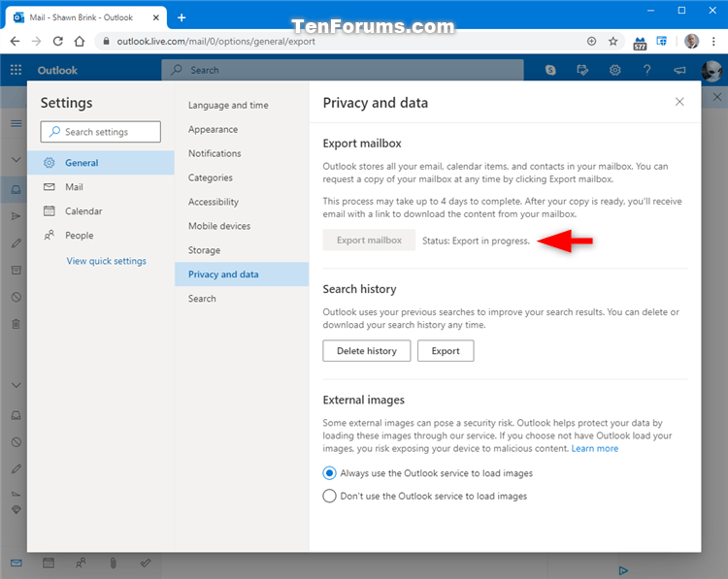Click Delete history button
The image size is (728, 579).
coord(367,351)
